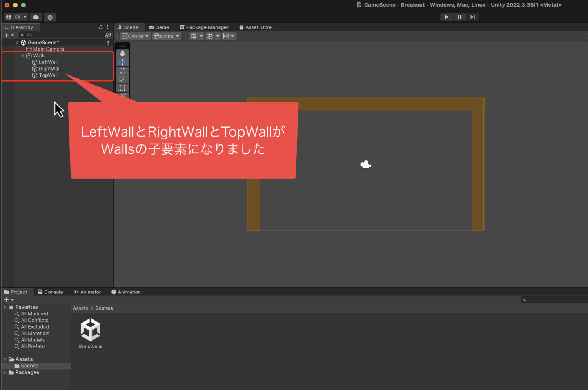This screenshot has width=588, height=390.
Task: Open snap increment settings icon
Action: (226, 36)
